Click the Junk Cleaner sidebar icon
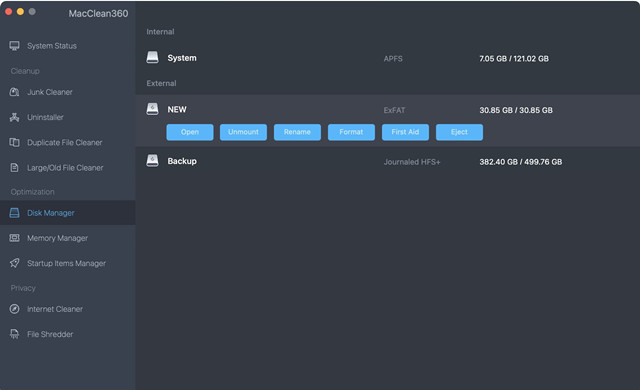Viewport: 640px width, 390px height. pos(14,92)
